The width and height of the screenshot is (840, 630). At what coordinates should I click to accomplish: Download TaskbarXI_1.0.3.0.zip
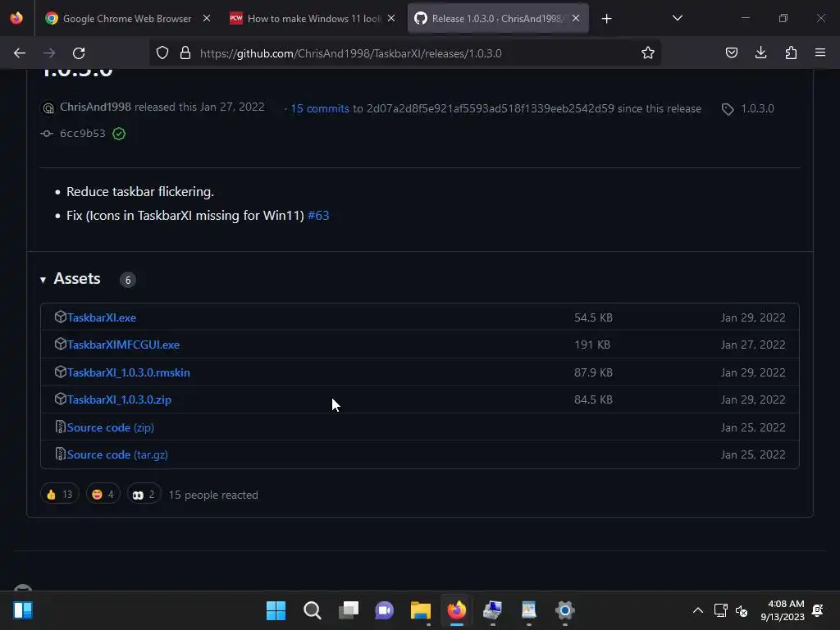pos(119,399)
